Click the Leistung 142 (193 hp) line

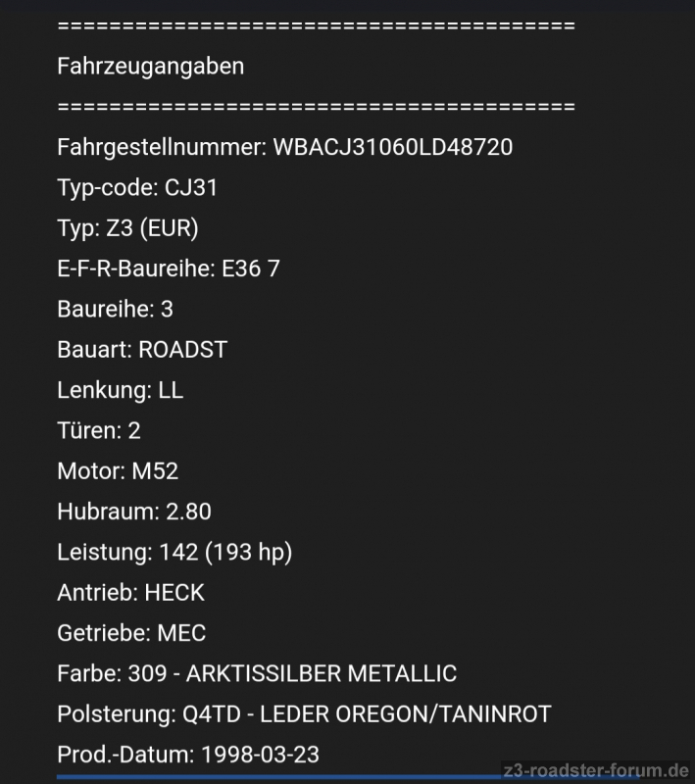tap(174, 552)
